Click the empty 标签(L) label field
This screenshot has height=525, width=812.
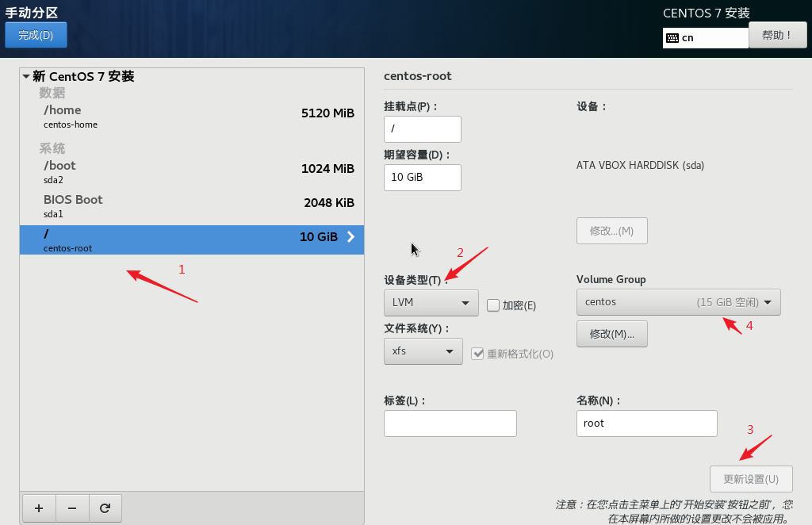coord(450,423)
